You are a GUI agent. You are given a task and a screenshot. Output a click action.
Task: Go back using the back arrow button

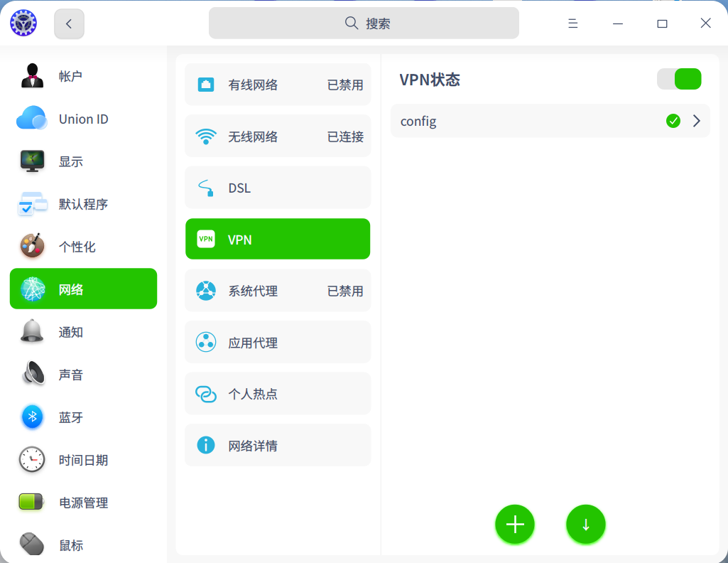click(69, 23)
